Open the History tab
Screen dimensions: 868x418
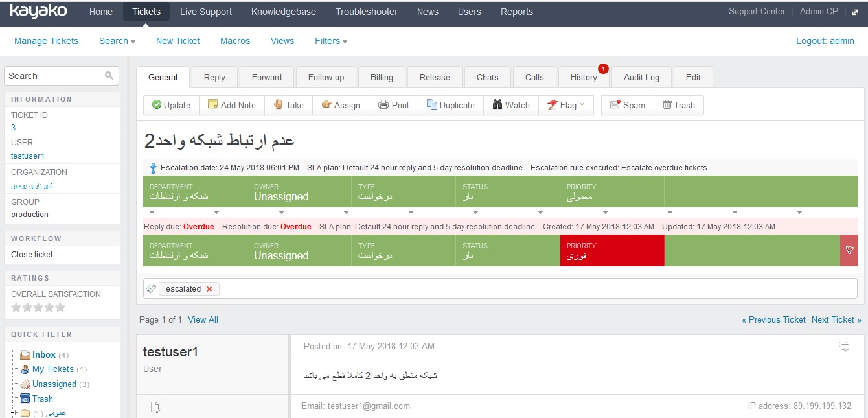(584, 77)
